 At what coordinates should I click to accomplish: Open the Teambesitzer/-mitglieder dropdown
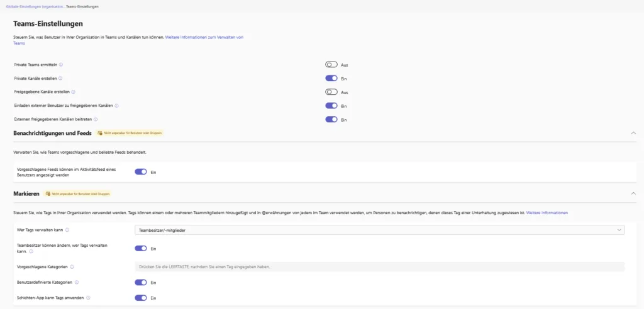point(380,230)
